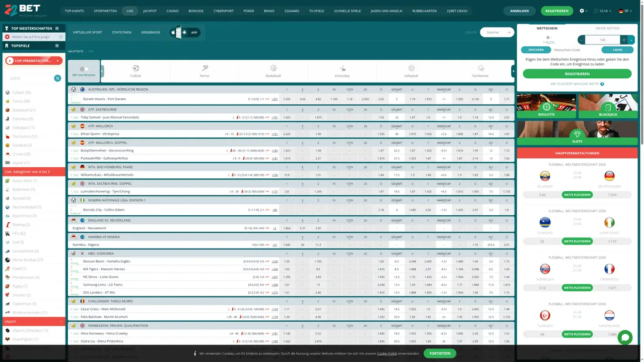Increase stake with the plus button
Screen dimensions: 644x362
(624, 40)
